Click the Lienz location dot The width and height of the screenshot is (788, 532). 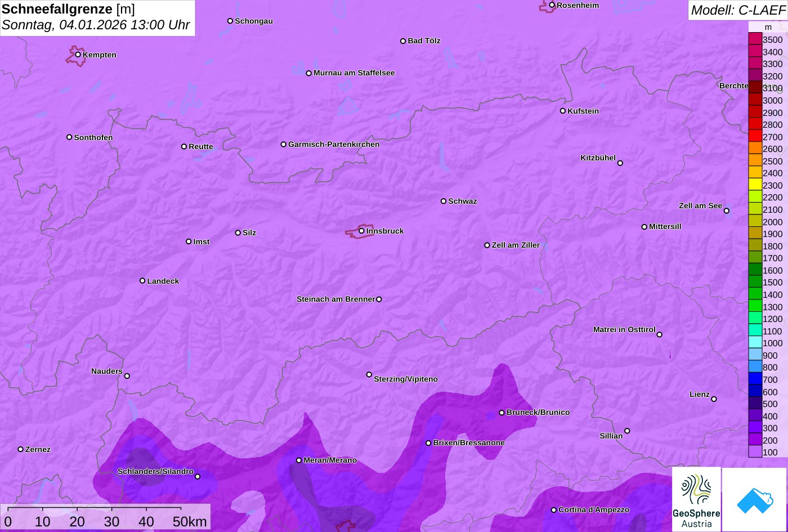pyautogui.click(x=714, y=399)
